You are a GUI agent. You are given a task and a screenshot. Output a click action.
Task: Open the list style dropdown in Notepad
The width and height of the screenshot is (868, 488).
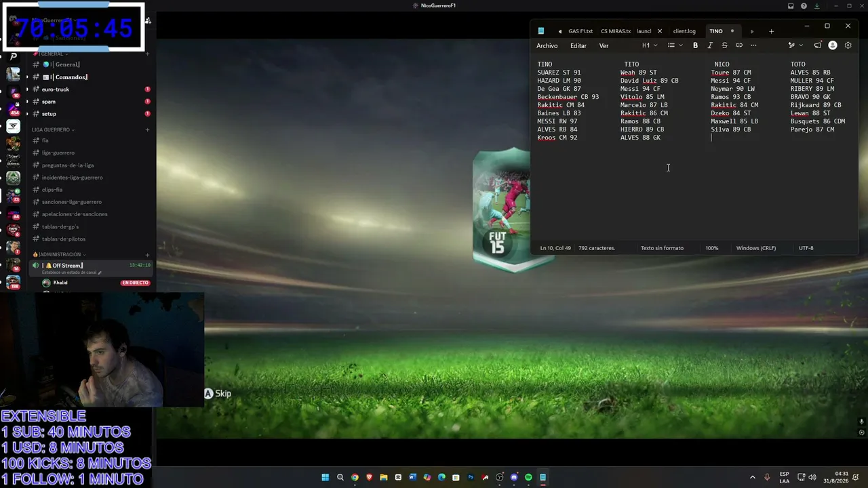point(675,45)
